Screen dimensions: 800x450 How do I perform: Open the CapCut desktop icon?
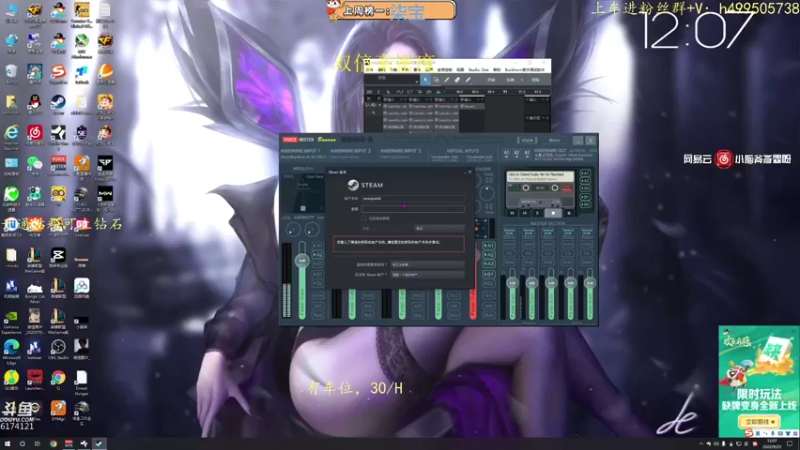tap(58, 258)
